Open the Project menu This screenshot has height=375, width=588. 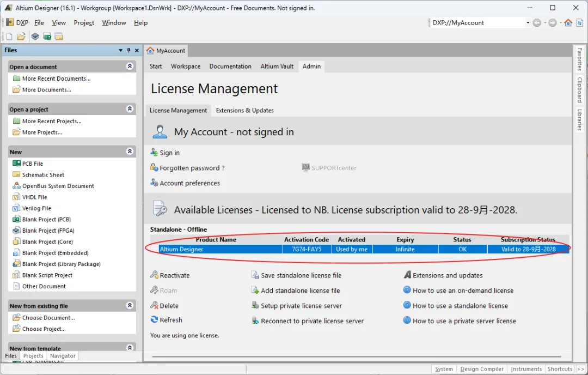click(x=84, y=22)
